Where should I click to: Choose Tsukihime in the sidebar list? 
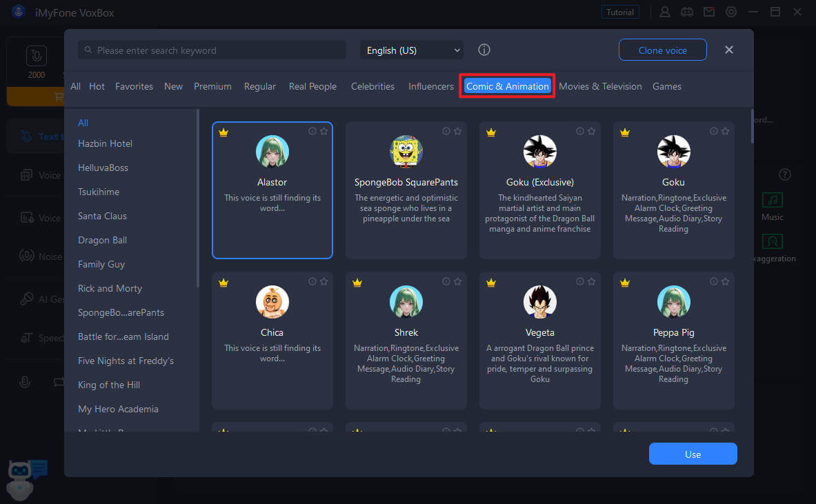[x=99, y=192]
